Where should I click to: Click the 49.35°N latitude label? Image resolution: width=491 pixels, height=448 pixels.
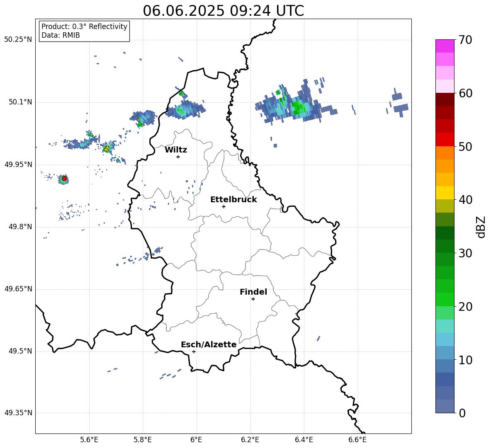coord(18,413)
